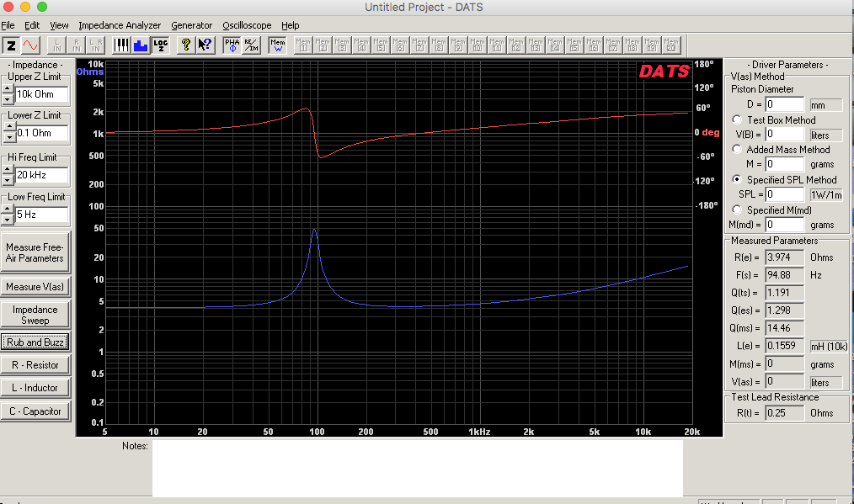Image resolution: width=854 pixels, height=504 pixels.
Task: Click the L IN left input icon
Action: 57,45
